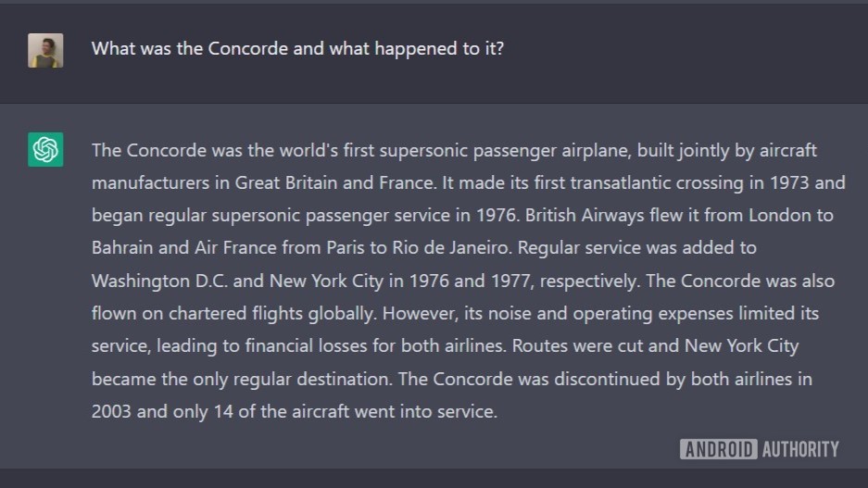
Task: Click the word "Bahrain" in the response
Action: click(124, 248)
